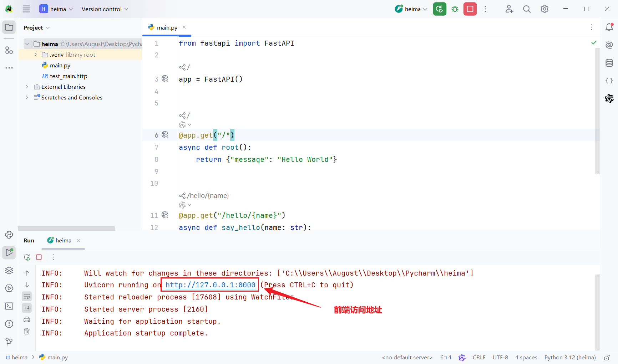The image size is (618, 364).
Task: Expand the External Libraries node
Action: coord(27,87)
